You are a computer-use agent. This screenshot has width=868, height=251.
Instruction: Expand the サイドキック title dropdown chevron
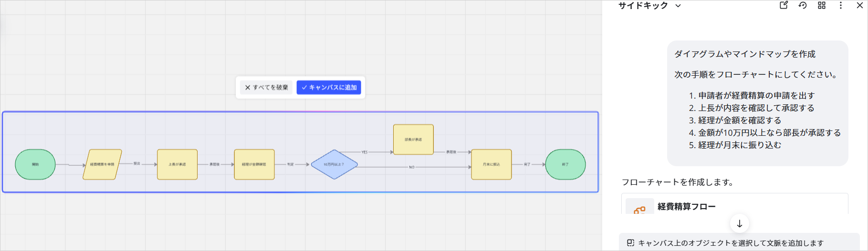coord(678,6)
